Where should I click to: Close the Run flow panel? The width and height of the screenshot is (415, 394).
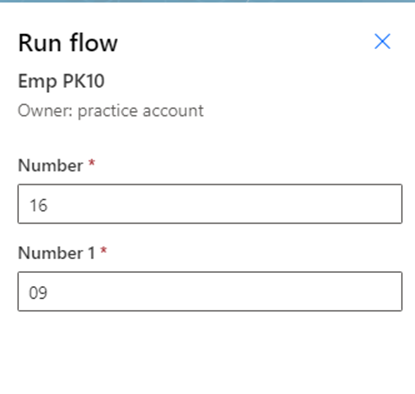click(382, 41)
